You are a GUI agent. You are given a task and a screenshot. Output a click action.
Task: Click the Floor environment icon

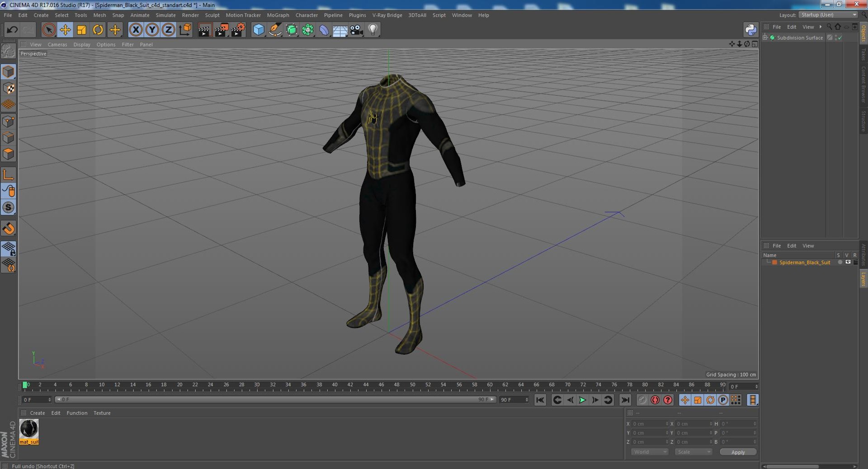click(x=340, y=30)
